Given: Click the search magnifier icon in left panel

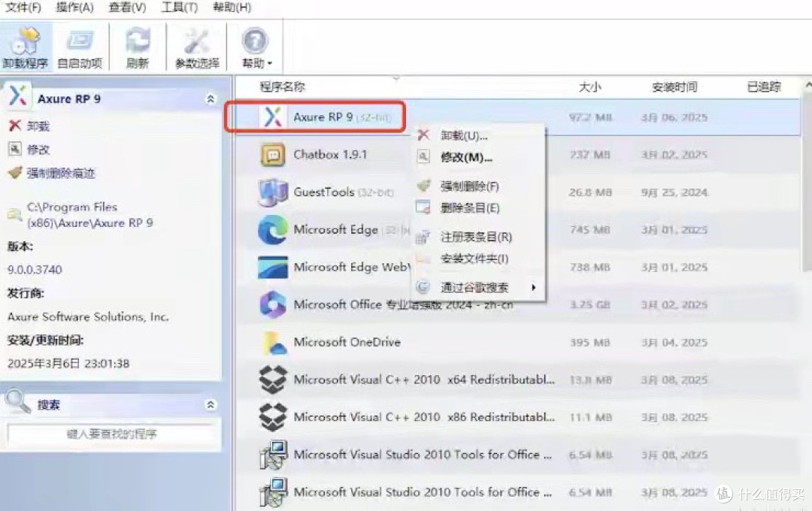Looking at the screenshot, I should (x=17, y=401).
